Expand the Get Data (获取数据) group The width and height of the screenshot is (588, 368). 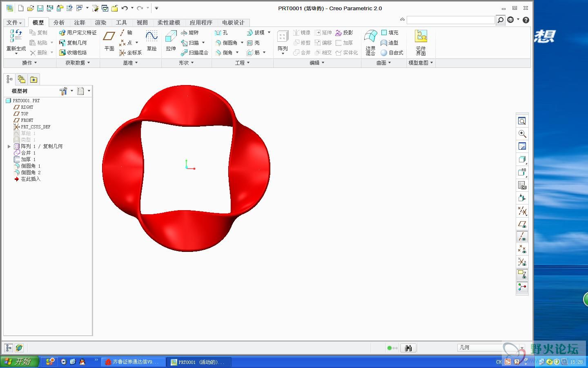pos(78,63)
